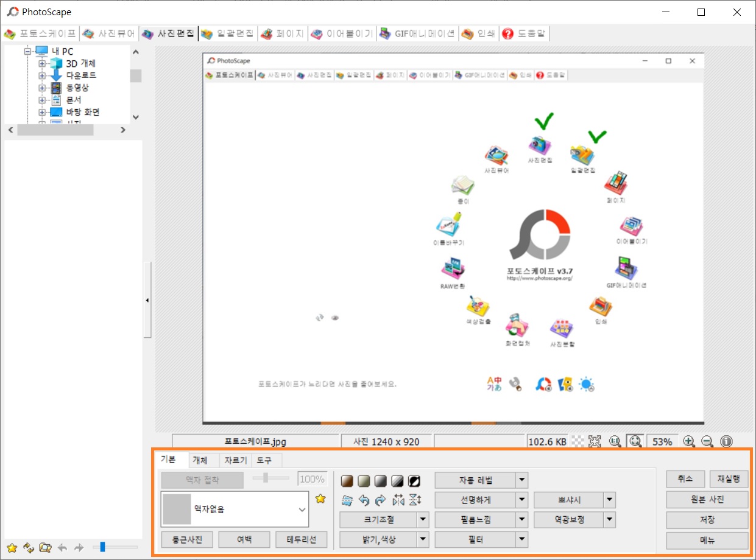Apply the brown sepia tone icon

(347, 481)
